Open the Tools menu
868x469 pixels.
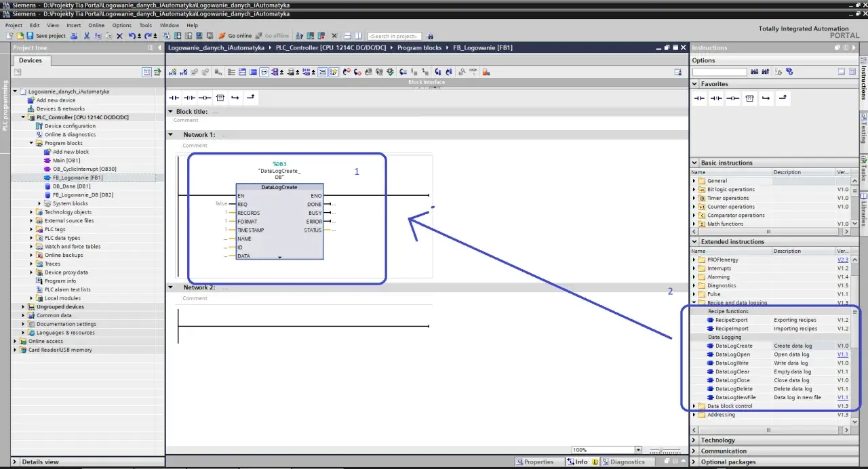coord(146,25)
